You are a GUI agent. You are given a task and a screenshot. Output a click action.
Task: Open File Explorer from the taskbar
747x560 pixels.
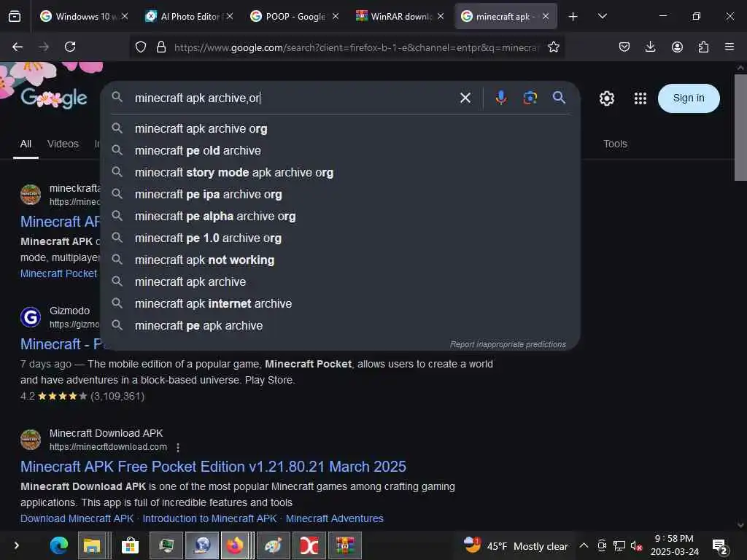pos(92,545)
